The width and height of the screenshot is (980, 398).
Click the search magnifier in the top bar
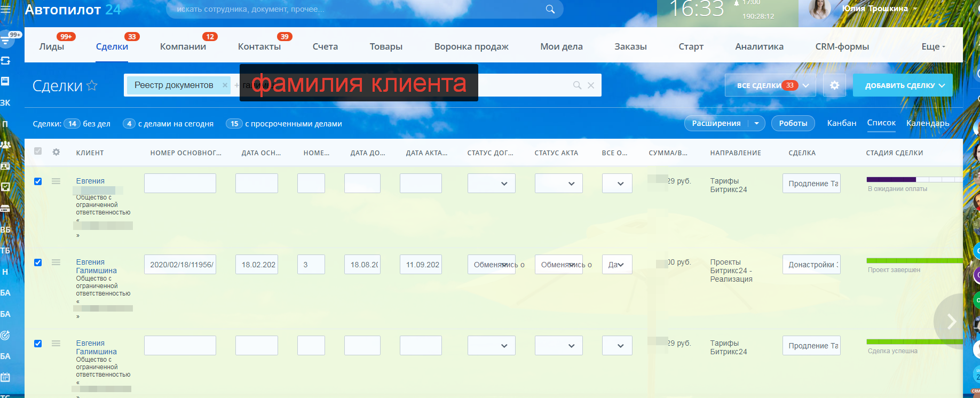[x=550, y=9]
